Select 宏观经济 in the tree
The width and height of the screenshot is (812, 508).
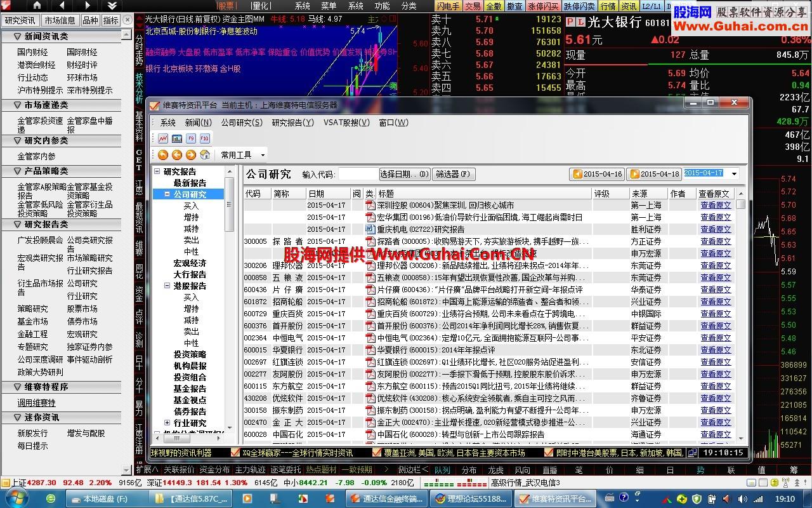[x=190, y=263]
